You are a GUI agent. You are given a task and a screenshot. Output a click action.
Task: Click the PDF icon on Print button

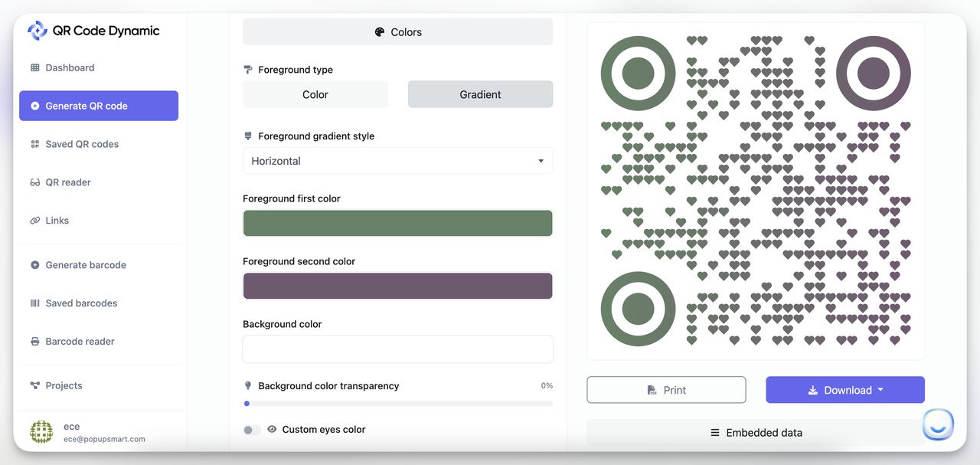tap(652, 390)
